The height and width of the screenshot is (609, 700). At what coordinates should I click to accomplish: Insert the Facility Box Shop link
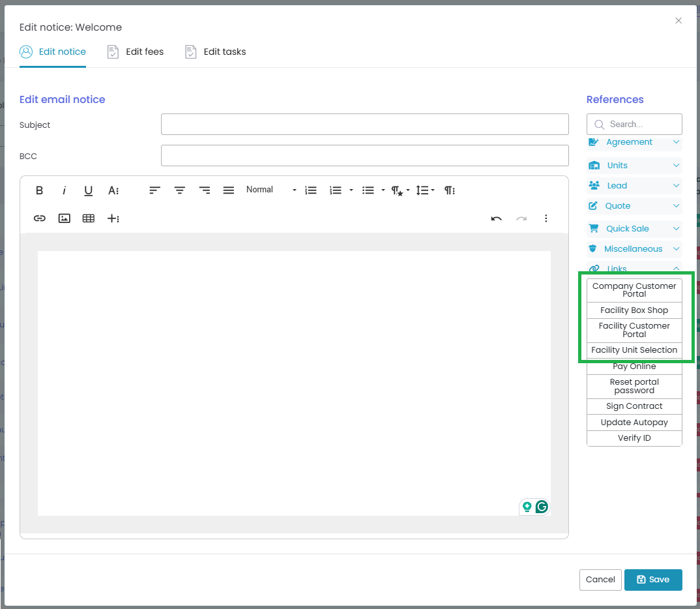634,310
